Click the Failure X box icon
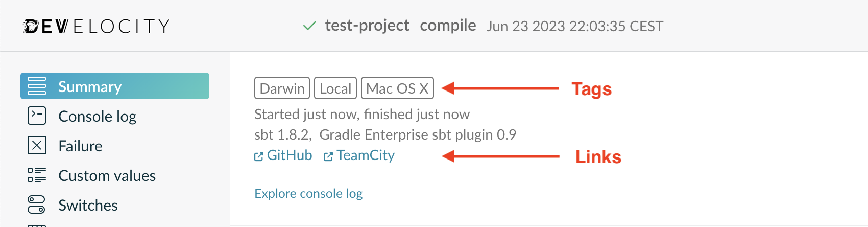The height and width of the screenshot is (227, 868). pyautogui.click(x=37, y=145)
